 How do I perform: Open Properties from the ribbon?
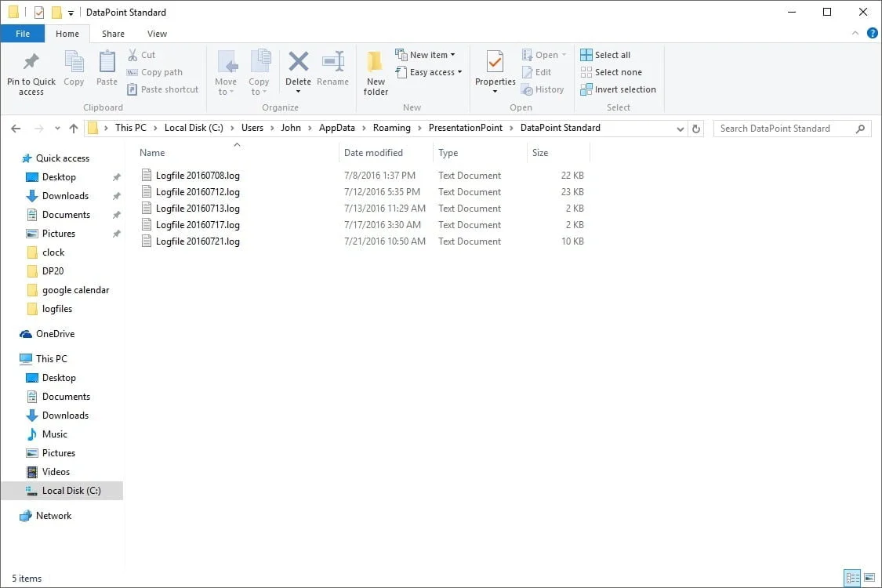(x=494, y=72)
